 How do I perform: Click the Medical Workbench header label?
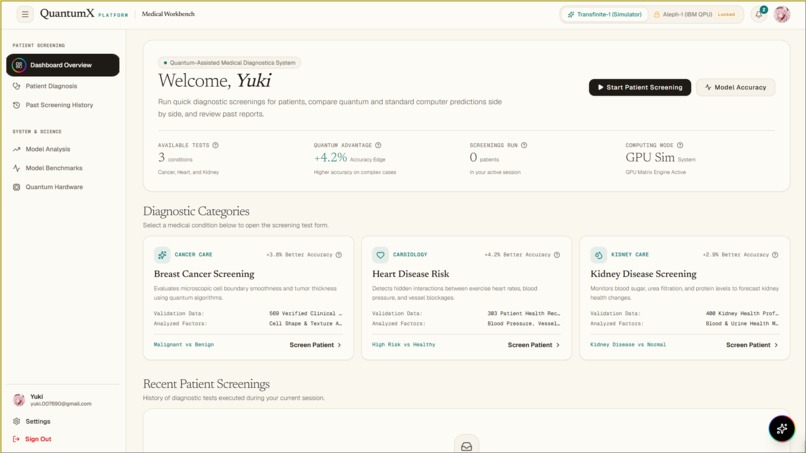[x=168, y=14]
